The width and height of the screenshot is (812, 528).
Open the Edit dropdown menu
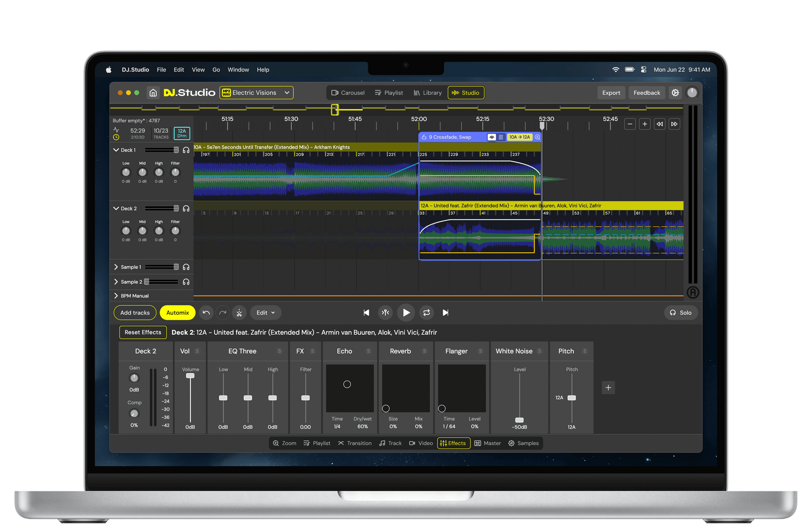[265, 312]
